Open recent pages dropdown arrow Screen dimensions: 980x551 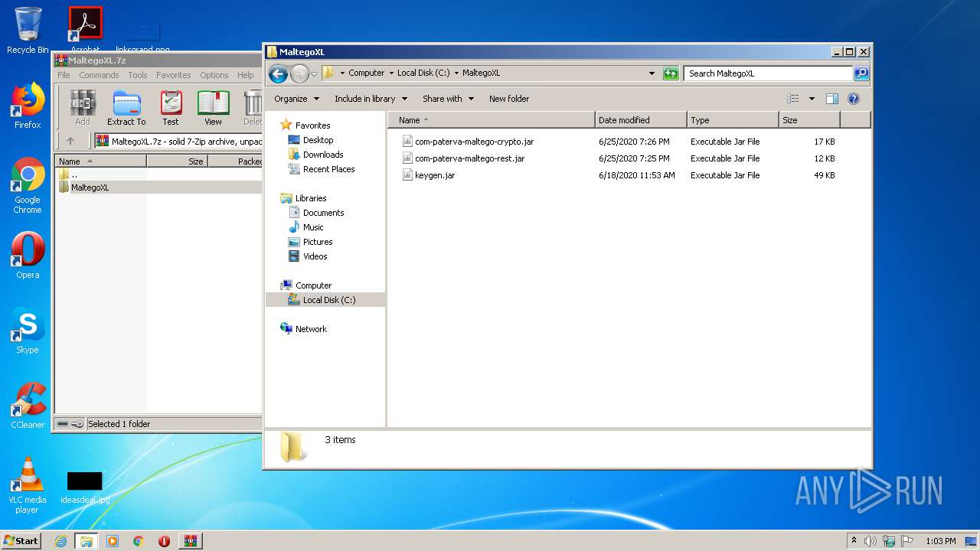(x=314, y=74)
